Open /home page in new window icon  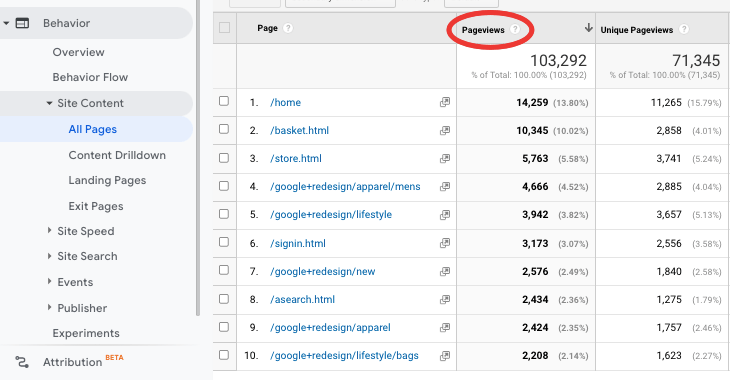pos(445,102)
